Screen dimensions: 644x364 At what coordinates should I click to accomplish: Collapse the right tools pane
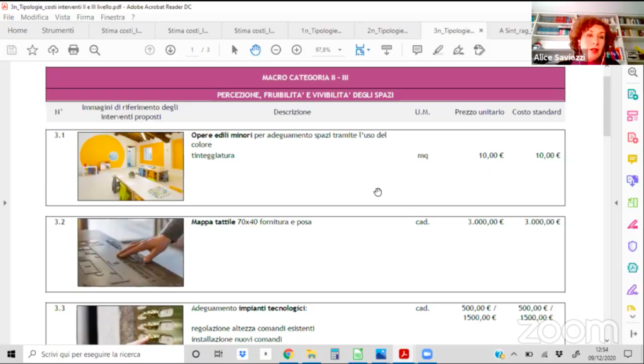(x=616, y=203)
